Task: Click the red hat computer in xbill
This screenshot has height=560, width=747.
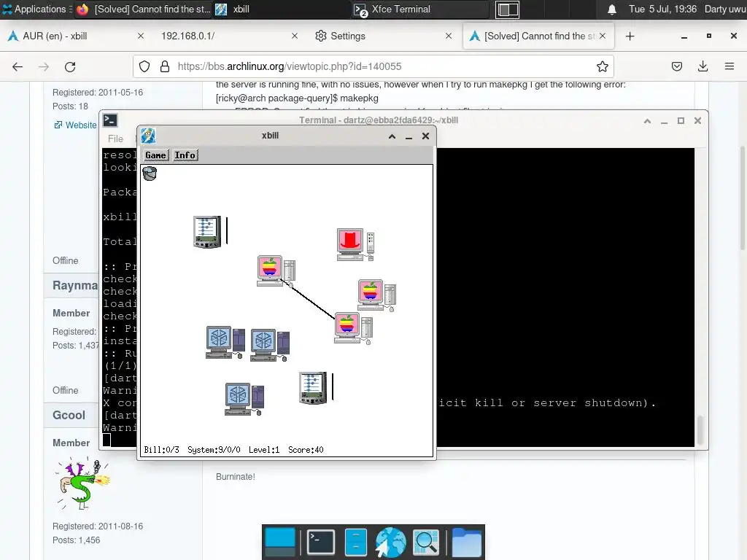Action: click(x=355, y=244)
